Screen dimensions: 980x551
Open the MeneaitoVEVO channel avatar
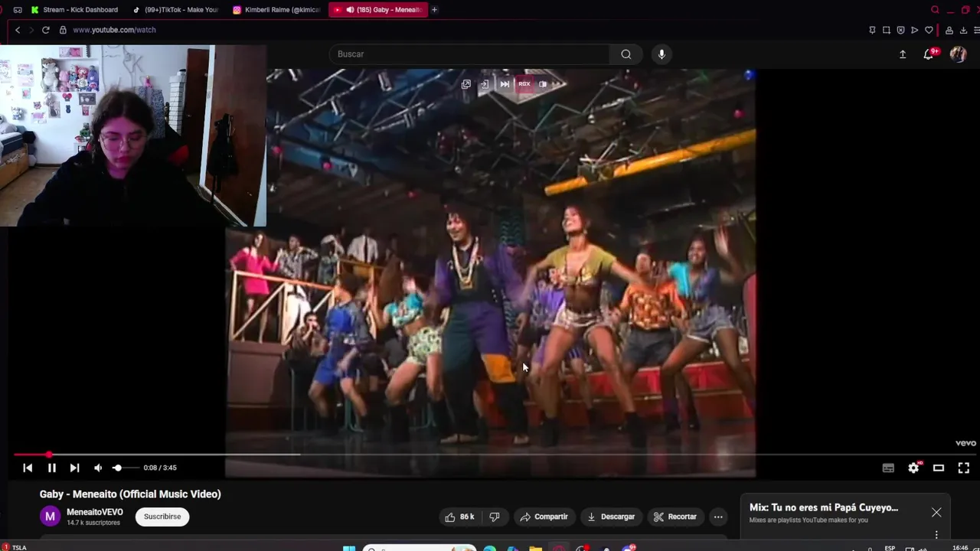[50, 517]
